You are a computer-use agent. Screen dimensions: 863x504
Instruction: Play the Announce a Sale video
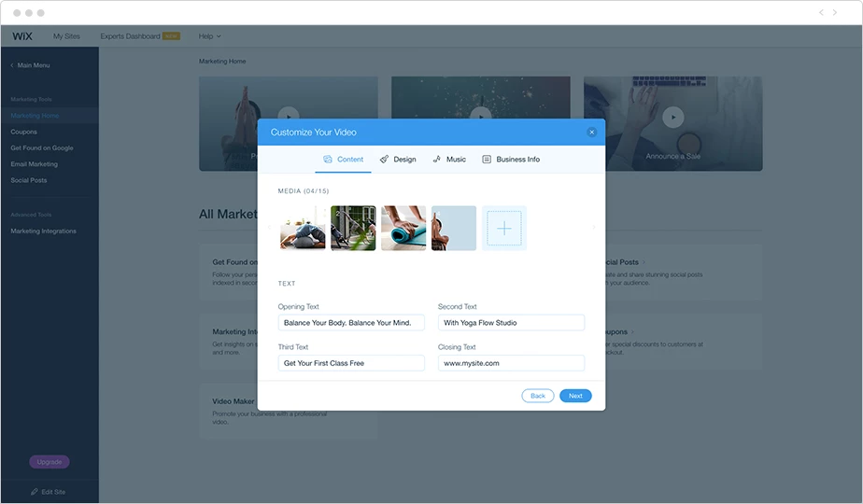coord(673,118)
